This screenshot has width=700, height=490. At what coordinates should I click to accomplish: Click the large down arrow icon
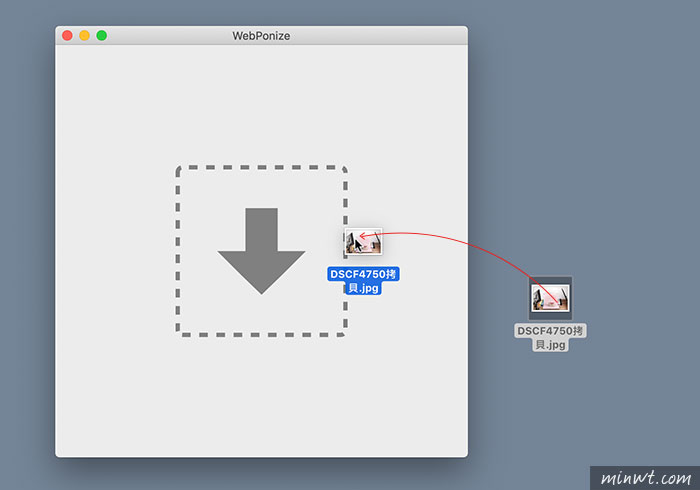261,250
